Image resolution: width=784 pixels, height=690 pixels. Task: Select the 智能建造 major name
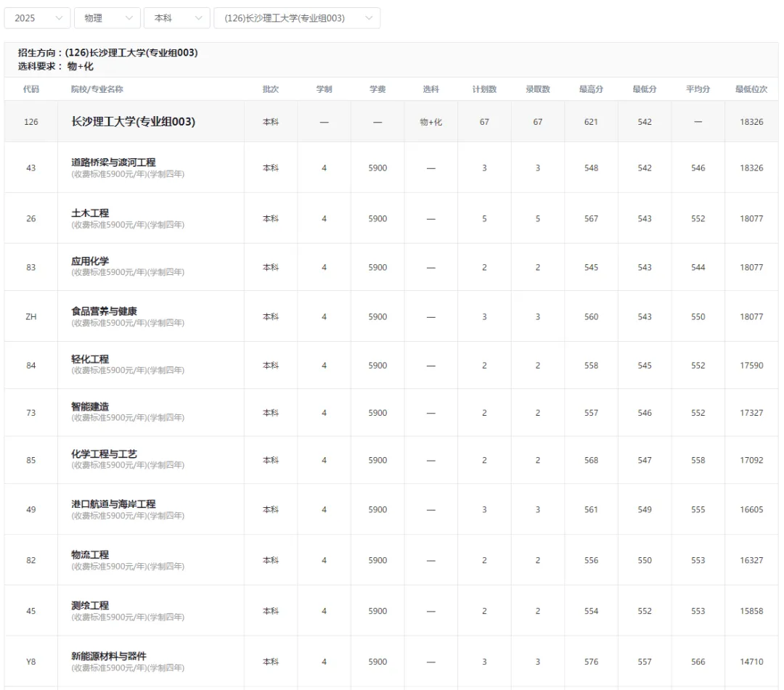tap(90, 406)
